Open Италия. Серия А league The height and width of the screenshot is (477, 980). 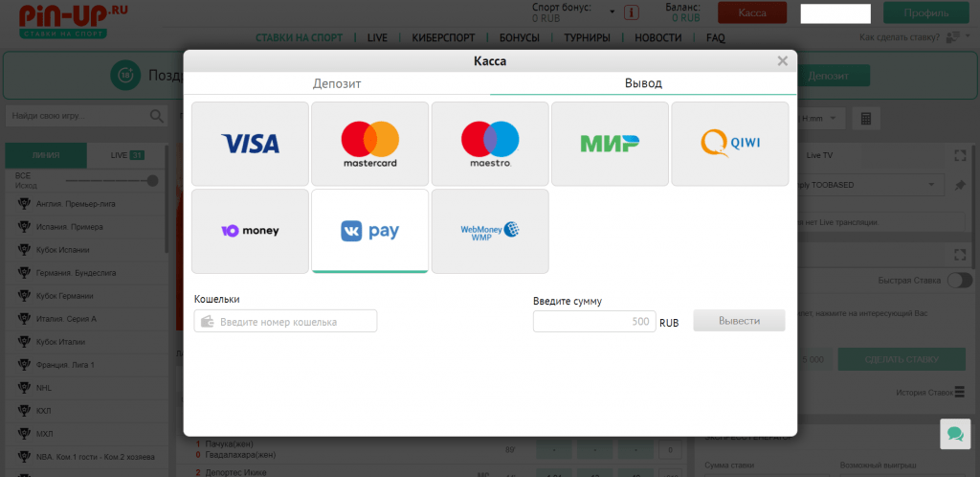(x=84, y=319)
